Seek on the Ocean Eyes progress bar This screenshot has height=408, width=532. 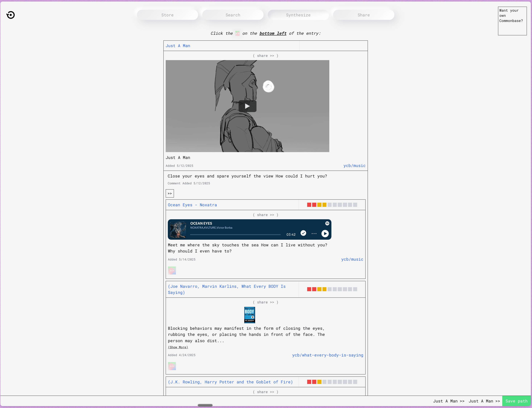(x=235, y=235)
